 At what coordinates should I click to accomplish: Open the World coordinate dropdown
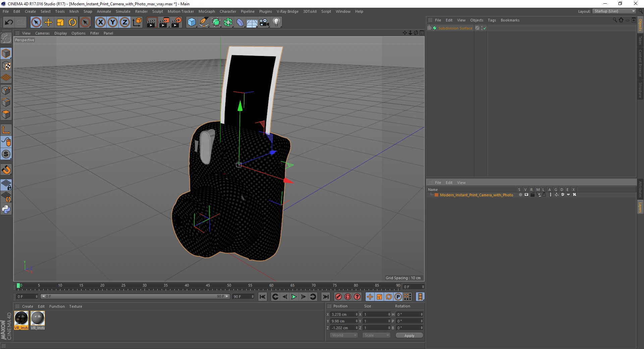[x=344, y=335]
